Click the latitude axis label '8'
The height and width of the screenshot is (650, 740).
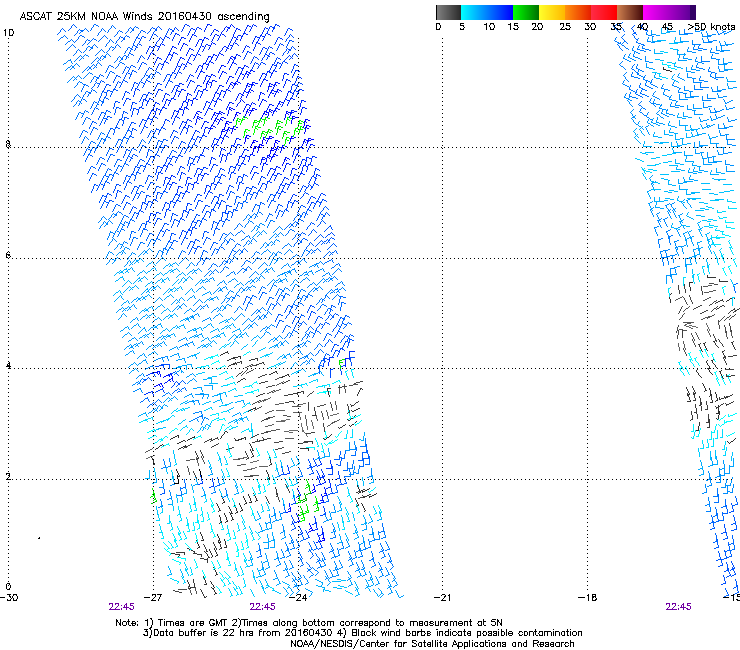8,144
